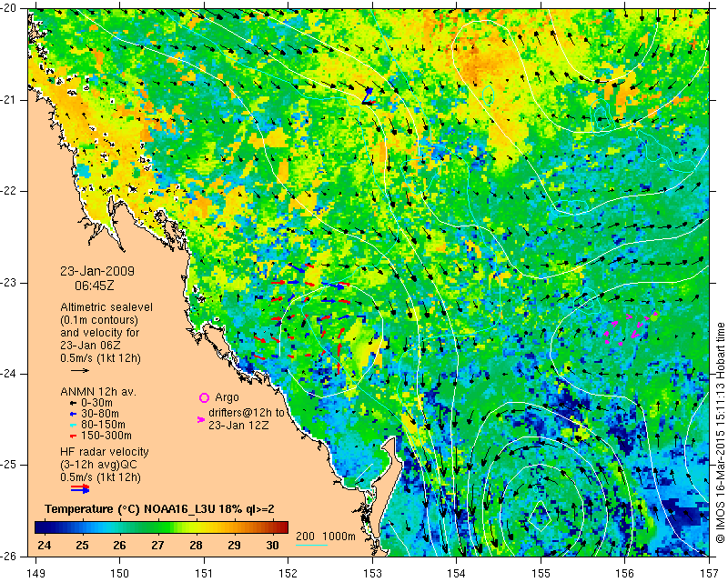728x582 pixels.
Task: Click the date text "23-Jan-2009"
Action: 97,271
